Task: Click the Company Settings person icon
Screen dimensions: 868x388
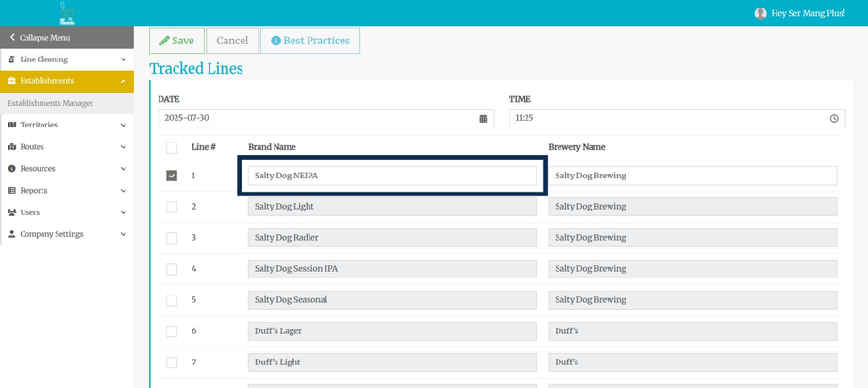Action: tap(11, 234)
